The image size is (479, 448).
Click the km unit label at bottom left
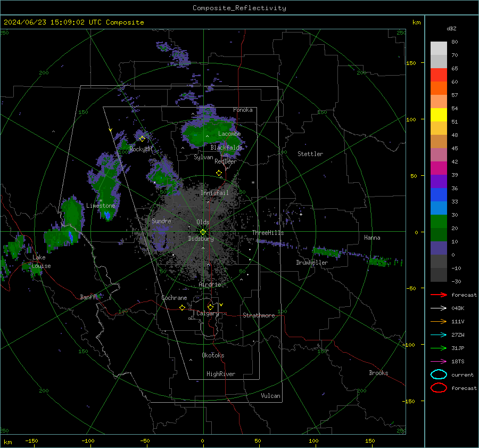click(7, 442)
